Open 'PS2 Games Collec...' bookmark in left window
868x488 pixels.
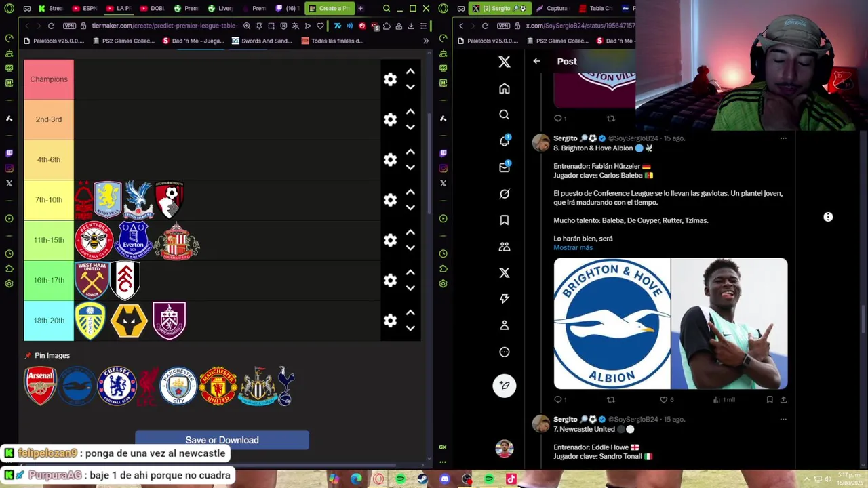pos(123,41)
